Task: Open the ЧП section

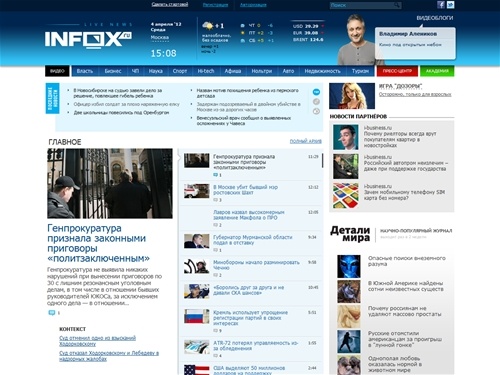Action: pos(135,71)
